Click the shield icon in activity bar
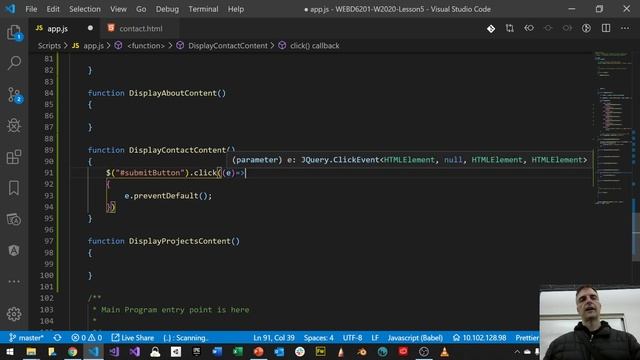The image size is (640, 360). [14, 250]
